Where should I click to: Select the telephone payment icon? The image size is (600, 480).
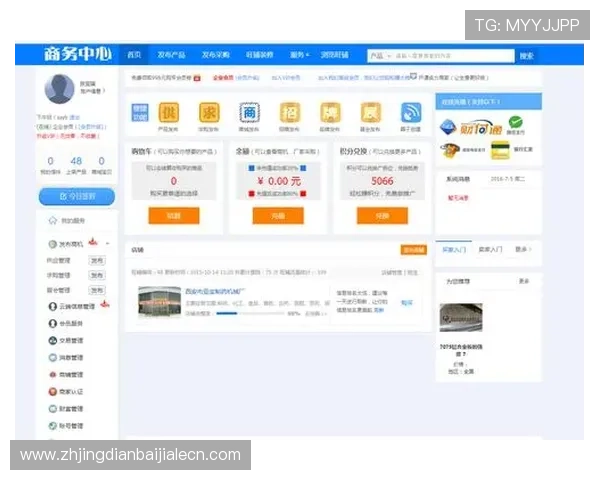click(450, 150)
